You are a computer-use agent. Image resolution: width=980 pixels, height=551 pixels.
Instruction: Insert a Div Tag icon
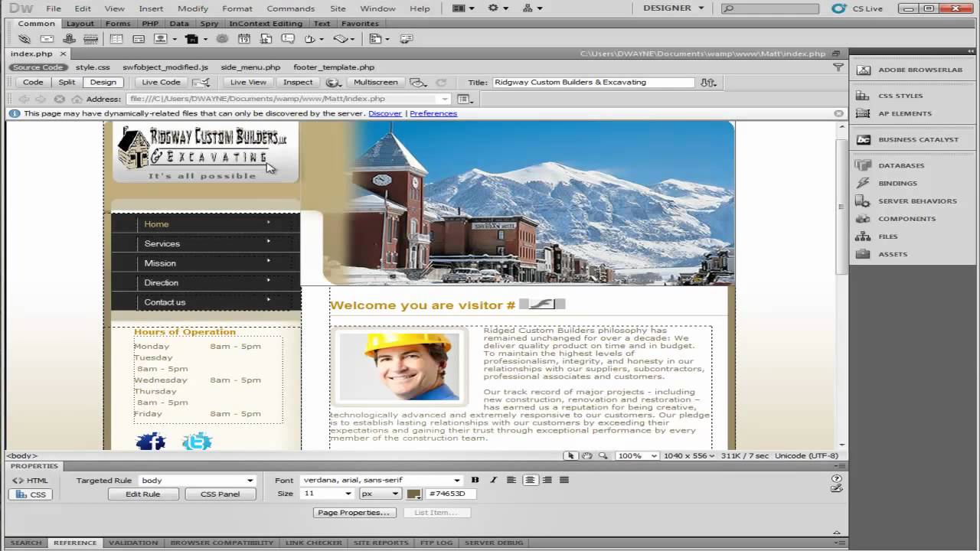[139, 38]
